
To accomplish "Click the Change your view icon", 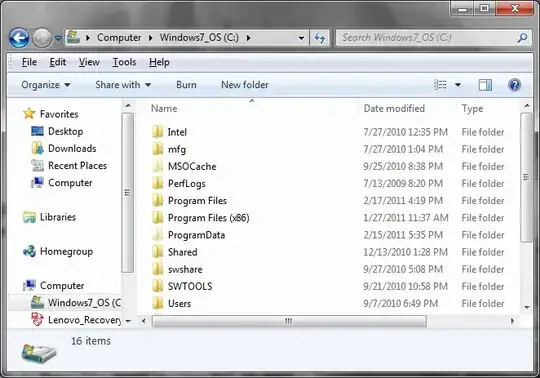I will (x=440, y=85).
